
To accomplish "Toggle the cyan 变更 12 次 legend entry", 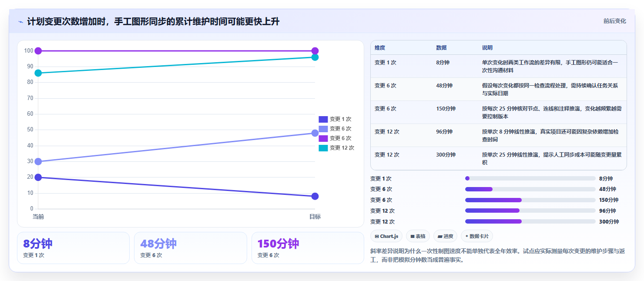I will click(336, 148).
